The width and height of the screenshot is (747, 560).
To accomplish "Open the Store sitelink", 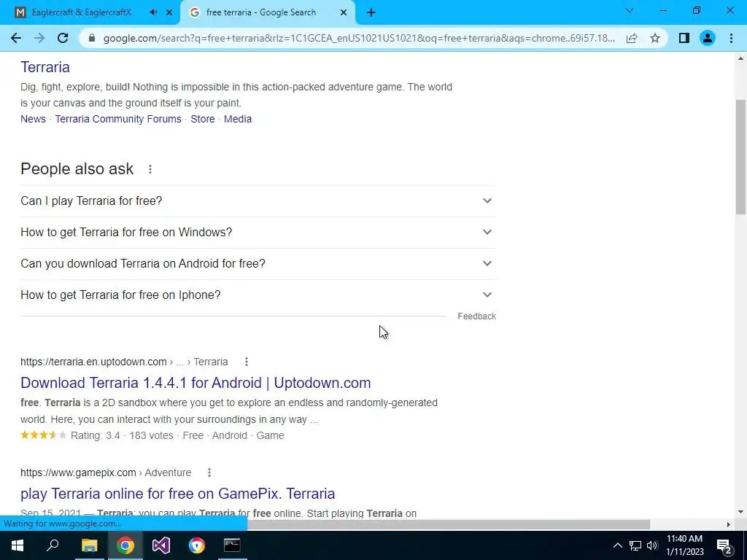I will pos(203,119).
